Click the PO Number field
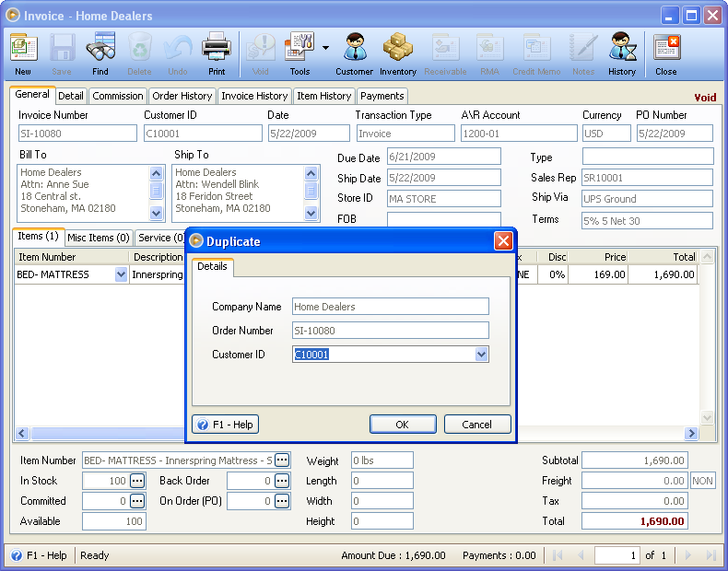The width and height of the screenshot is (728, 571). tap(675, 134)
